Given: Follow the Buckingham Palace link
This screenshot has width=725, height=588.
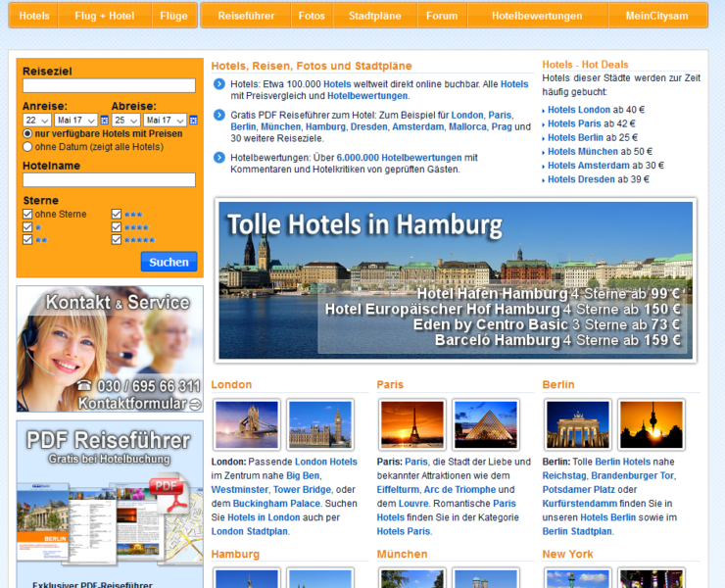Looking at the screenshot, I should click(276, 504).
